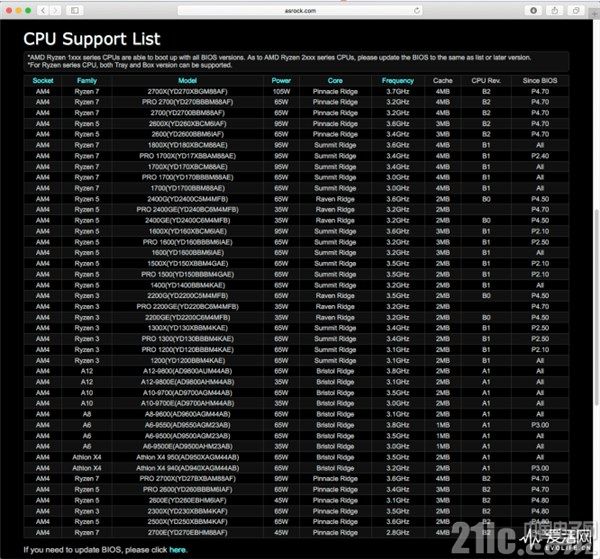Select model A10-9700(AD9700AGM44AB)
This screenshot has height=559, width=600.
click(188, 393)
